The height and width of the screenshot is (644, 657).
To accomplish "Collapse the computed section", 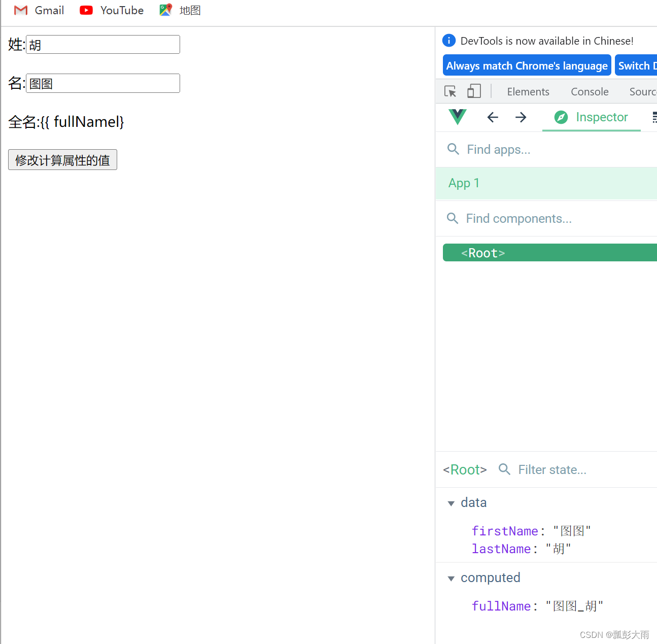I will 451,578.
